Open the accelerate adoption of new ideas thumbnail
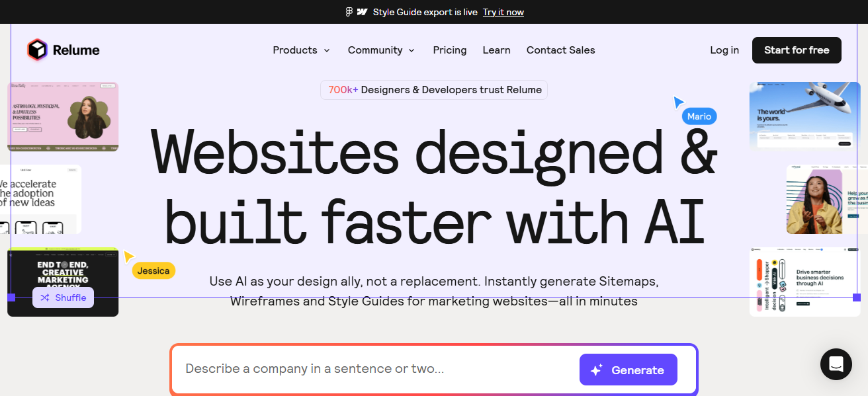This screenshot has height=396, width=868. coord(40,199)
